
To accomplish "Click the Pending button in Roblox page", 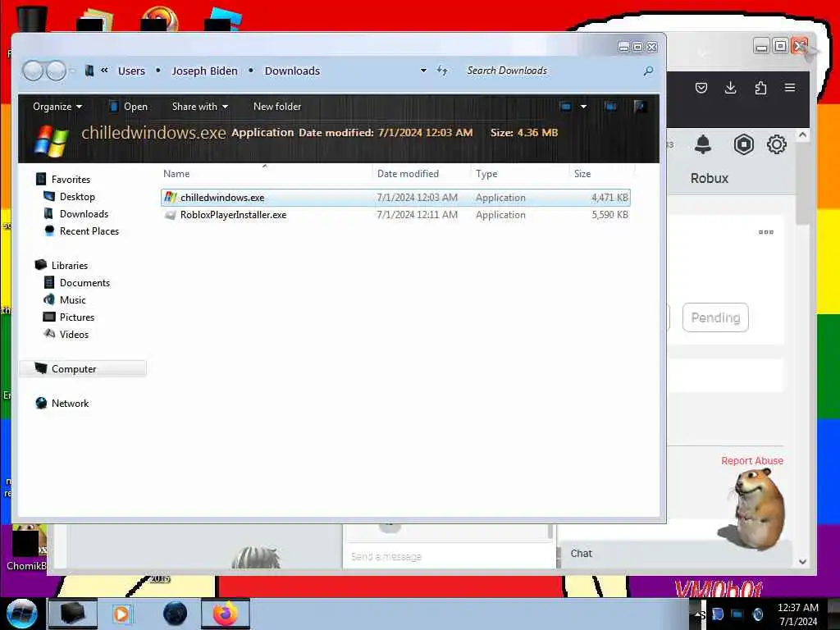I will tap(715, 317).
